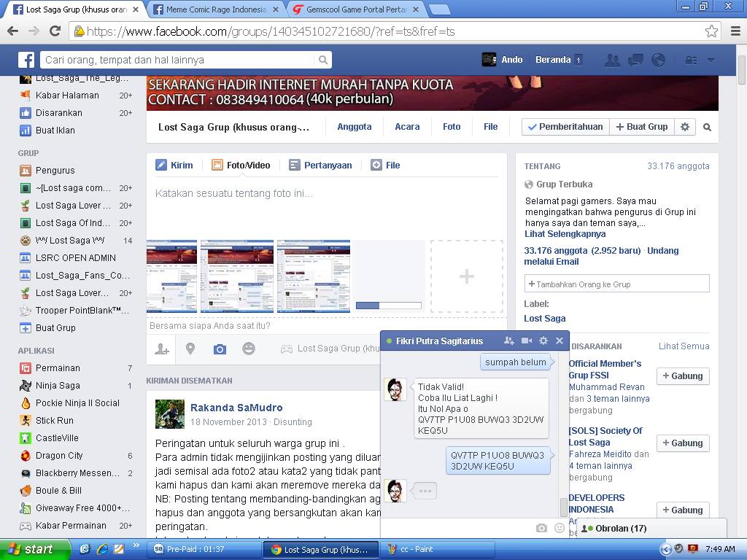Click the Tambahkan Orang ke Grup field
The image size is (747, 560).
tap(617, 284)
